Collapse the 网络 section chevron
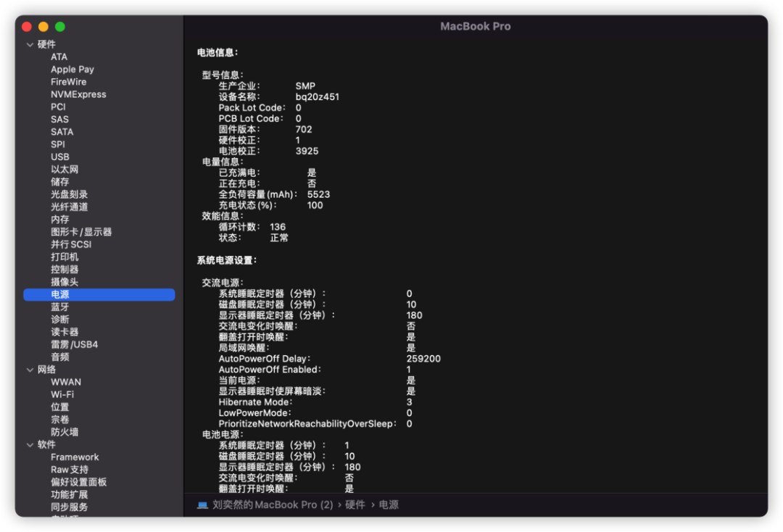This screenshot has height=532, width=783. 30,370
